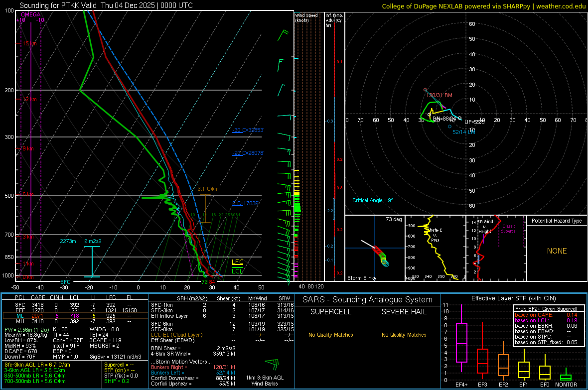This screenshot has width=588, height=390.
Task: Click the 'BRN Shear =' row
Action: click(x=193, y=348)
